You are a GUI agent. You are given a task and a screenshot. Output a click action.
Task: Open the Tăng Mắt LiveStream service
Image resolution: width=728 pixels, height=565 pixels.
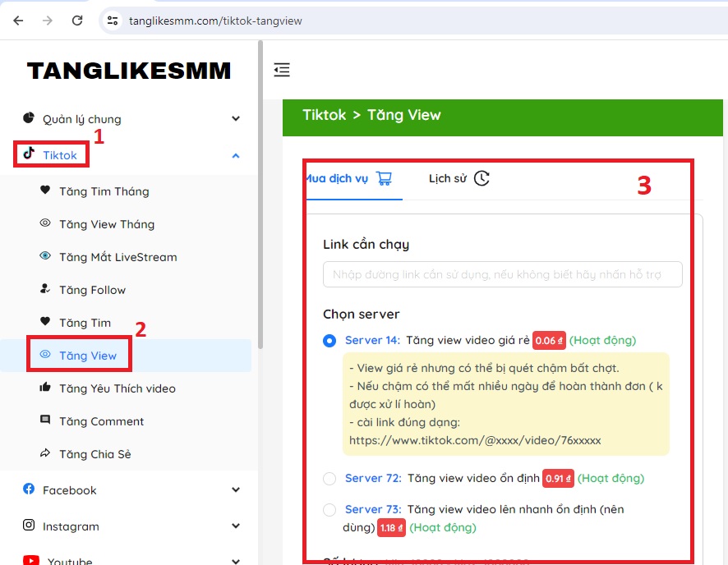tap(118, 257)
